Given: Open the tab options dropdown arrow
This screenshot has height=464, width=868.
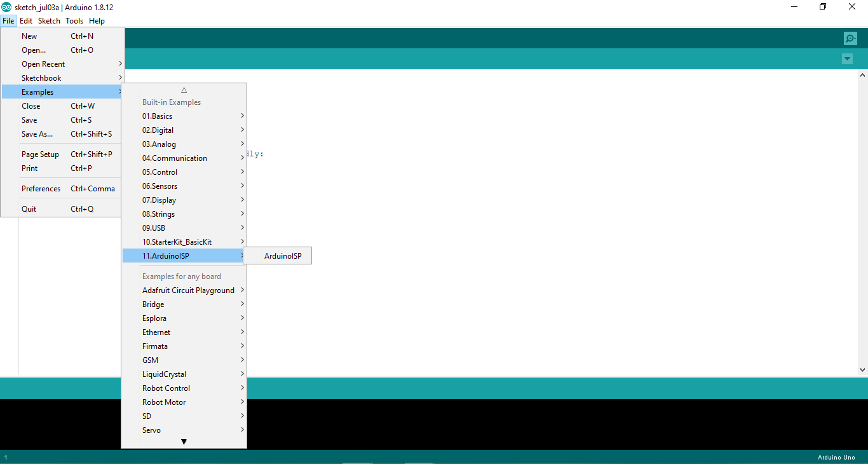Looking at the screenshot, I should [847, 59].
